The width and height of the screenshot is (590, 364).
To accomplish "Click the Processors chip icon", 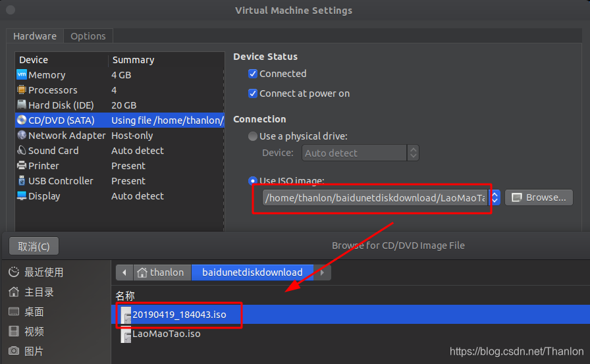I will [22, 90].
